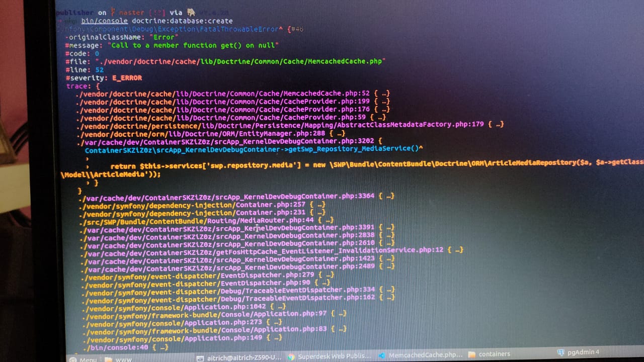Viewport: 644px width, 362px height.
Task: Click the EventDispatcher.php:90 trace line
Action: (206, 283)
